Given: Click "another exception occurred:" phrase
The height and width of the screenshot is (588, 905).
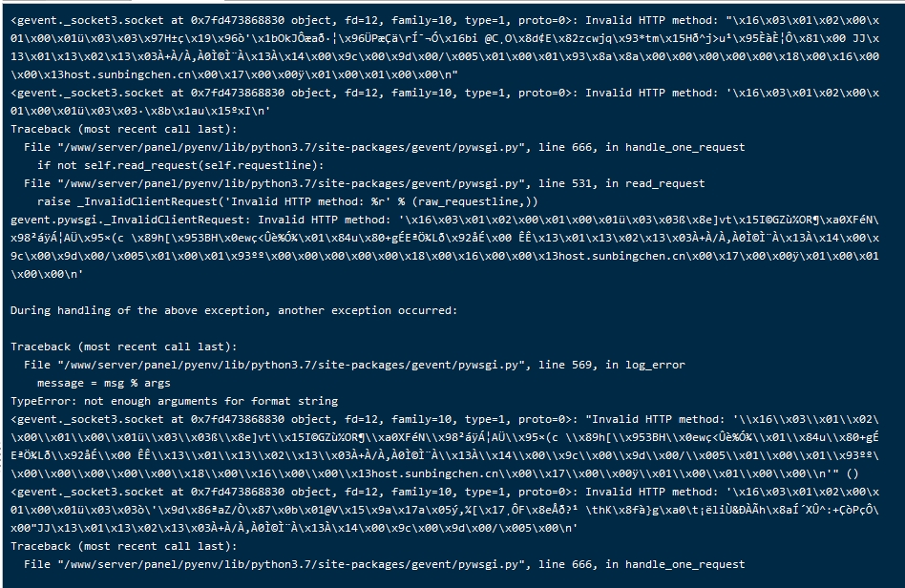Looking at the screenshot, I should coord(368,310).
